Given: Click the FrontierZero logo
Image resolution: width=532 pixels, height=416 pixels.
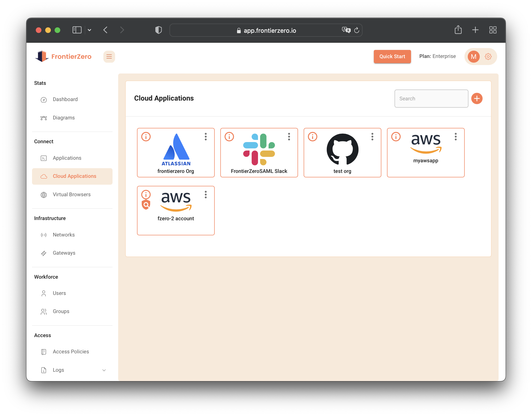Looking at the screenshot, I should pos(63,57).
